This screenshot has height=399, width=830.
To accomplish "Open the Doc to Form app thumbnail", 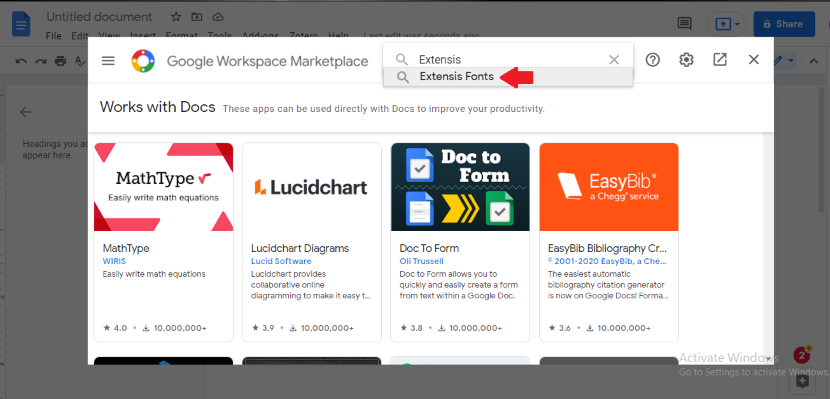I will (x=460, y=187).
